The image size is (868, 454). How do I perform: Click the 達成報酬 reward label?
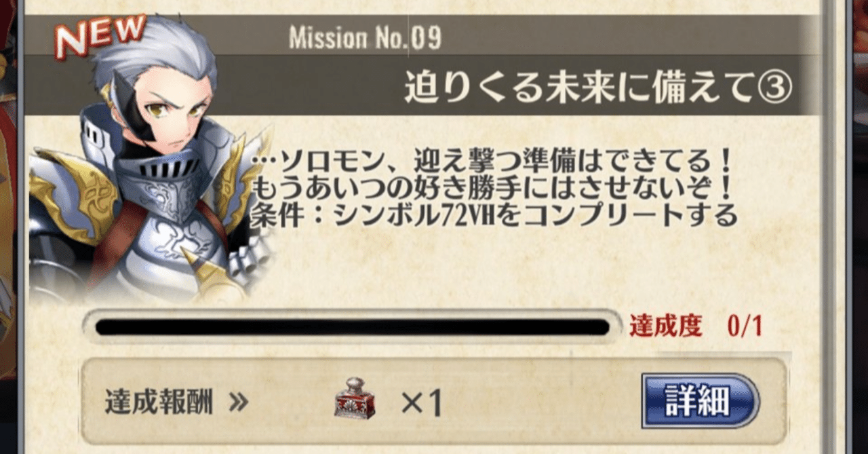click(x=159, y=403)
